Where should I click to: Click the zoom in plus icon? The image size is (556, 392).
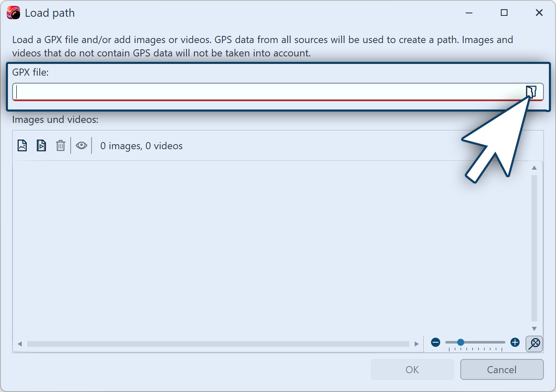(515, 342)
